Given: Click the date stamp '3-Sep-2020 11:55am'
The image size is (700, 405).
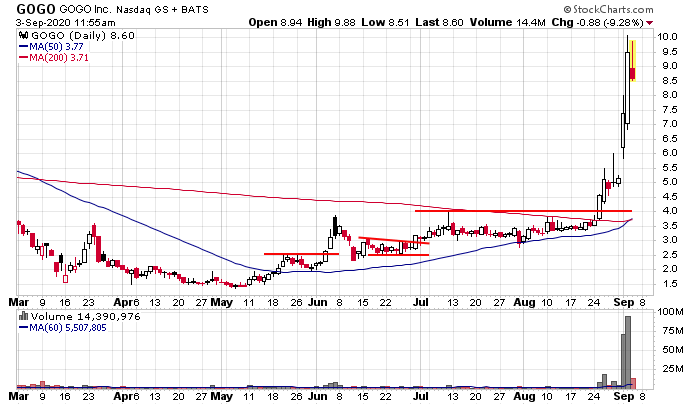Looking at the screenshot, I should (65, 23).
